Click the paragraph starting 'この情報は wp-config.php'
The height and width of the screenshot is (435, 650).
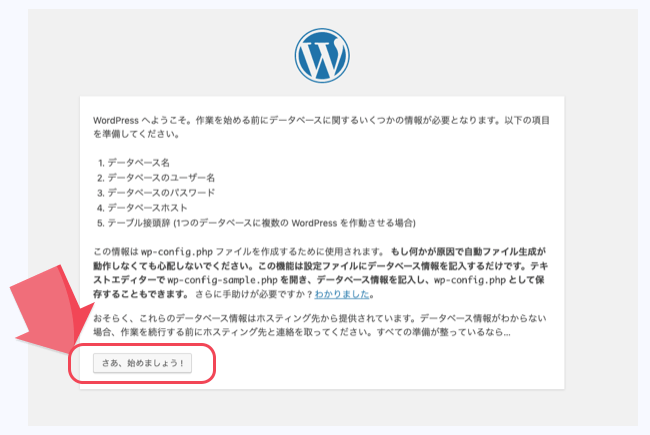tap(320, 272)
